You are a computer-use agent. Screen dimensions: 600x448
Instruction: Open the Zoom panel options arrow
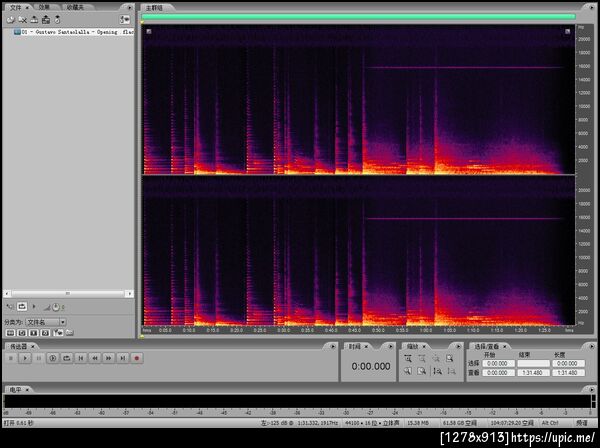[x=458, y=347]
